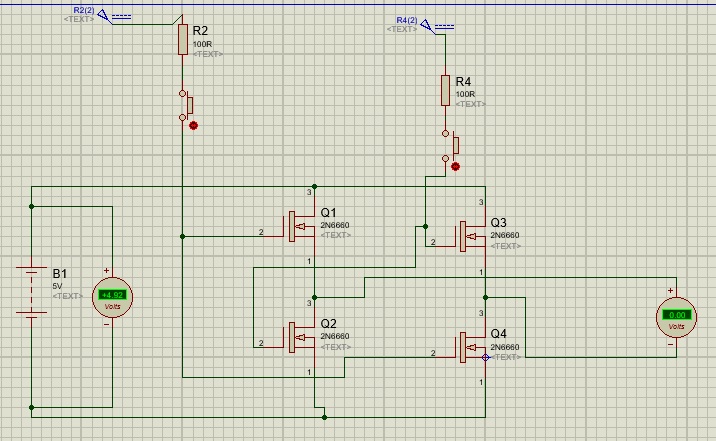Click the R4(2) voltage probe arrow
Viewport: 716px width, 441px height.
pyautogui.click(x=427, y=26)
